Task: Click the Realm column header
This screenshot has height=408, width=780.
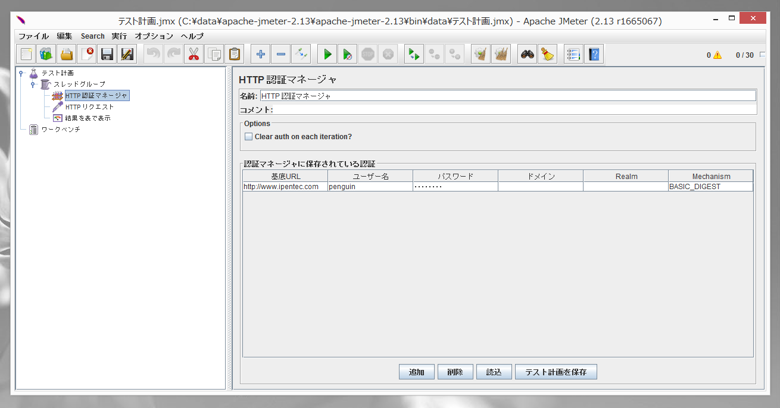Action: coord(626,176)
